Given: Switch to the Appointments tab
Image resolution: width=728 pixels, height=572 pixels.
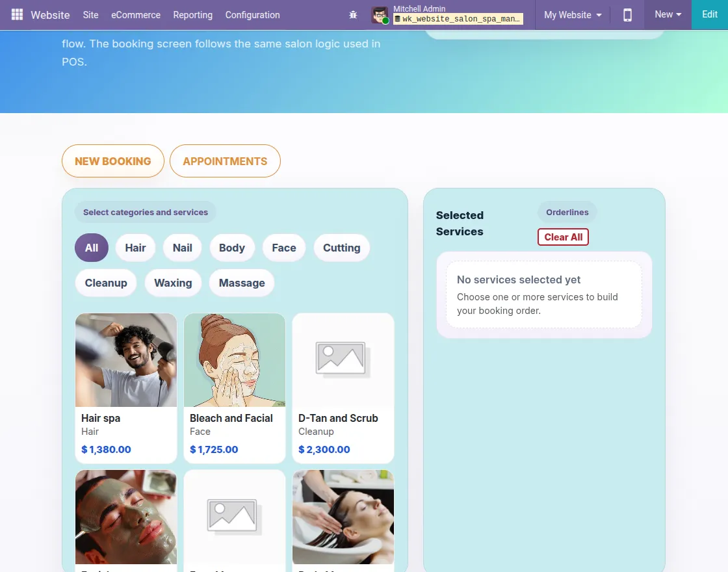Looking at the screenshot, I should coord(225,161).
